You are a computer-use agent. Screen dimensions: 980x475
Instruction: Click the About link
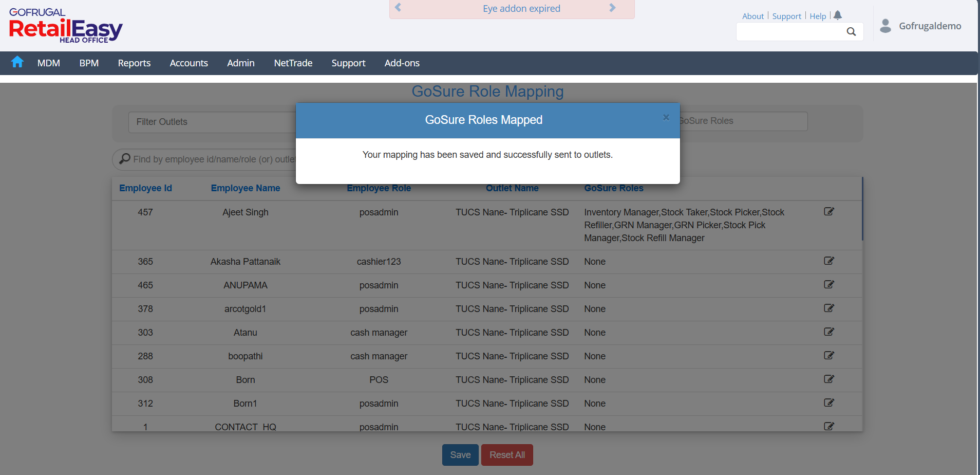coord(753,16)
